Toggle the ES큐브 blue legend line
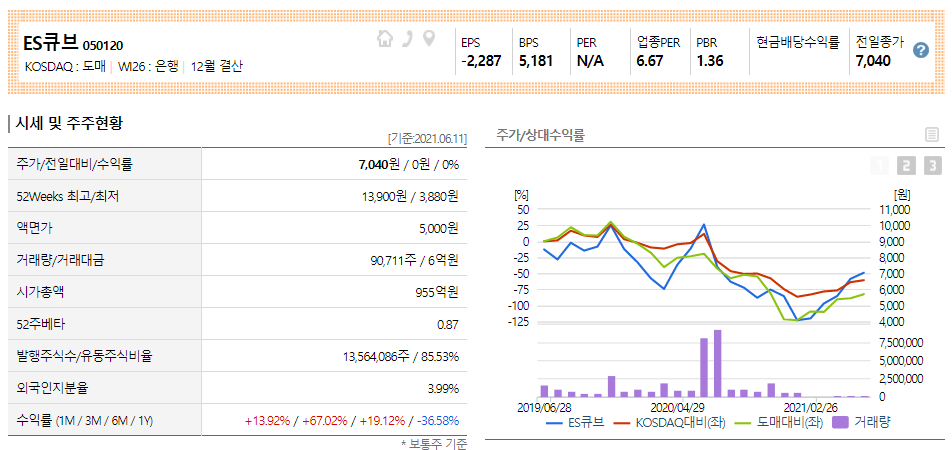Viewport: 952px width, 450px height. tap(575, 421)
